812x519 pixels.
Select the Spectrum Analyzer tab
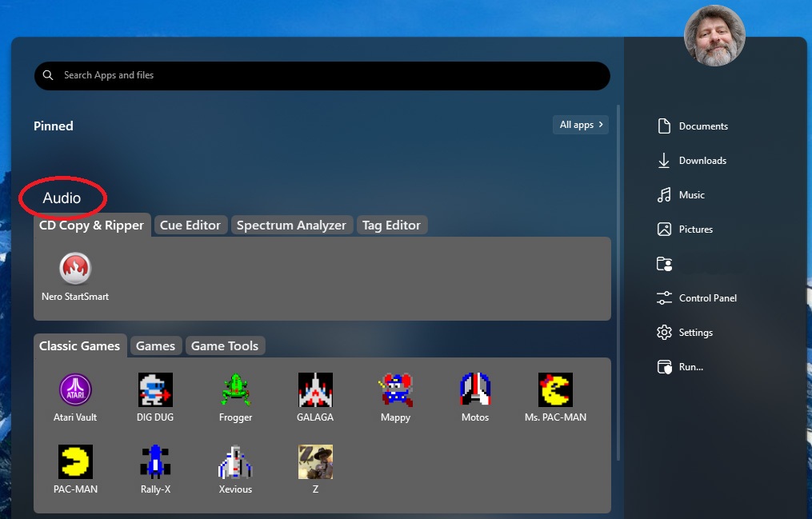coord(291,225)
